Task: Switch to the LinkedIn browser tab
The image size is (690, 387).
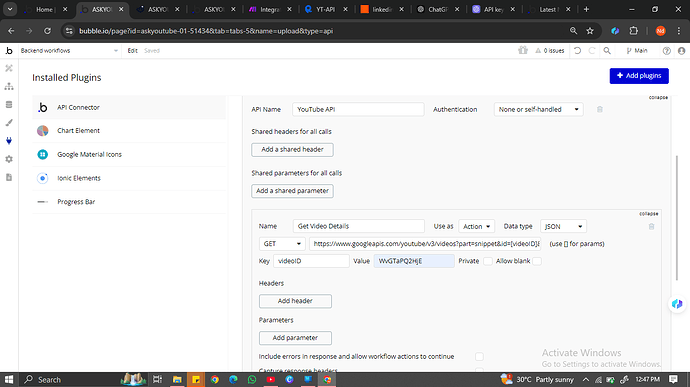Action: point(382,9)
